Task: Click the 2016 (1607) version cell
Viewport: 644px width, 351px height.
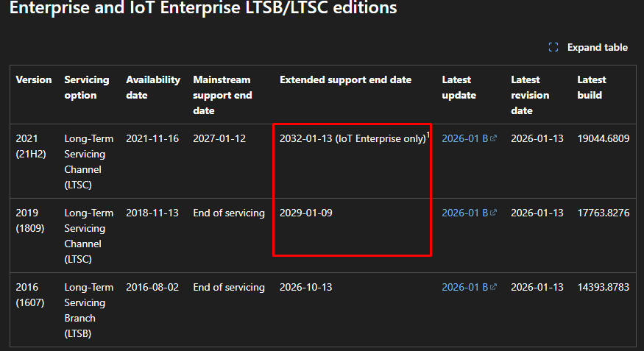Action: click(29, 295)
